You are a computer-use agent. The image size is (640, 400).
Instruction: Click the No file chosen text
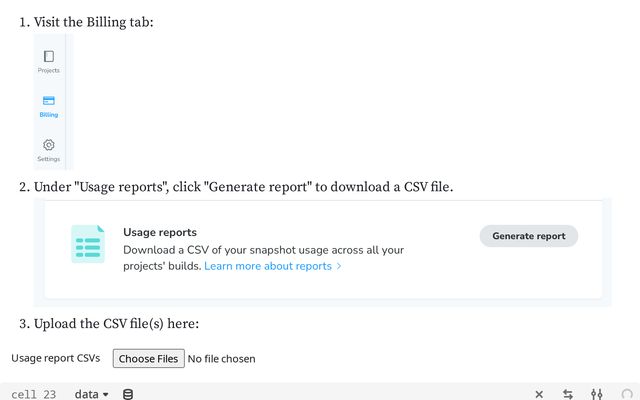pos(222,359)
